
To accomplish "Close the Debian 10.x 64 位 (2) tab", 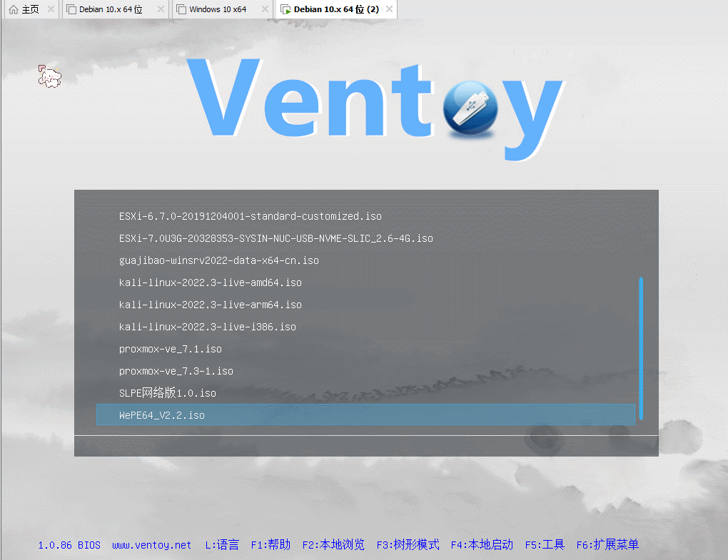I will [x=389, y=9].
